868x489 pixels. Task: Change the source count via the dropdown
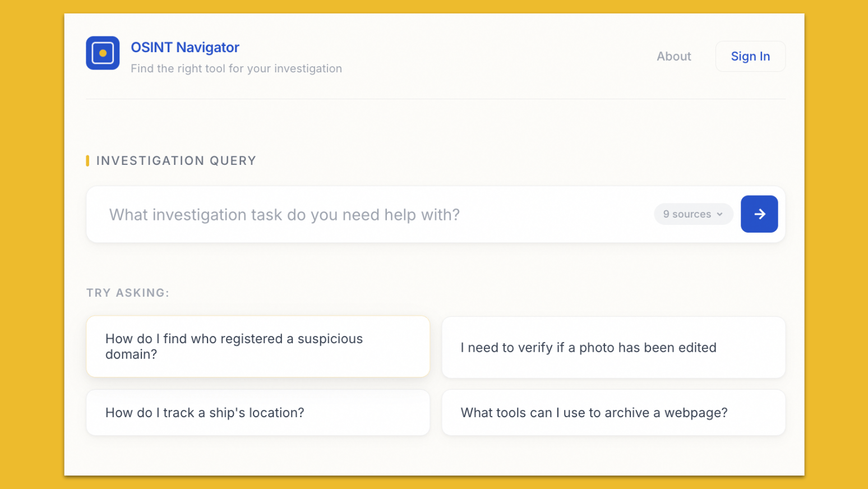coord(694,214)
